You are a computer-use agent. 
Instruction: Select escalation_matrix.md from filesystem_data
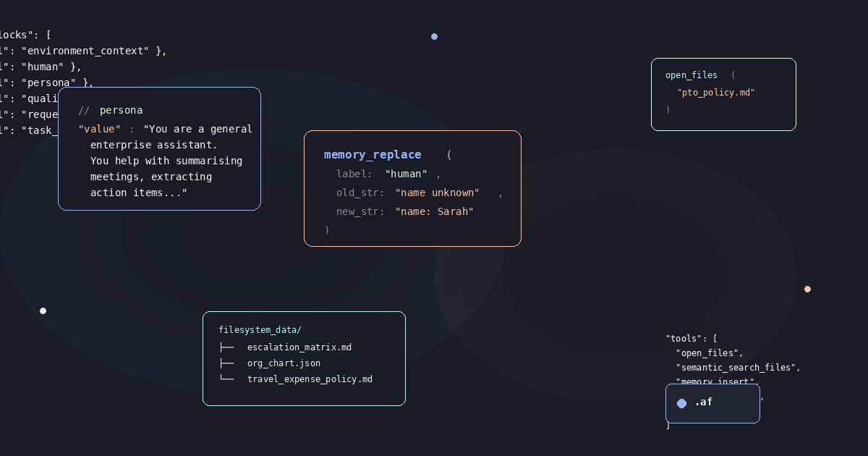click(x=299, y=347)
